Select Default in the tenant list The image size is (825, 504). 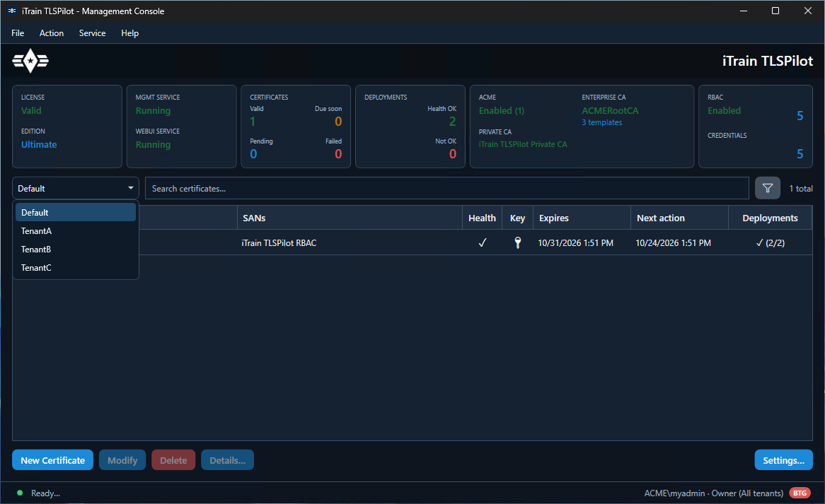[76, 212]
